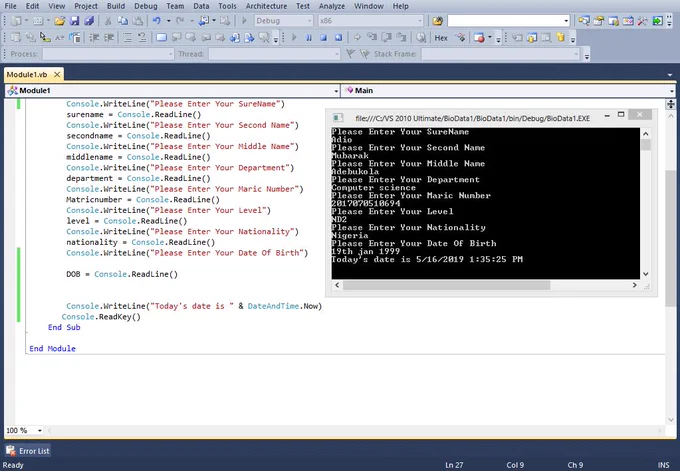Click the Save All icon

point(89,21)
